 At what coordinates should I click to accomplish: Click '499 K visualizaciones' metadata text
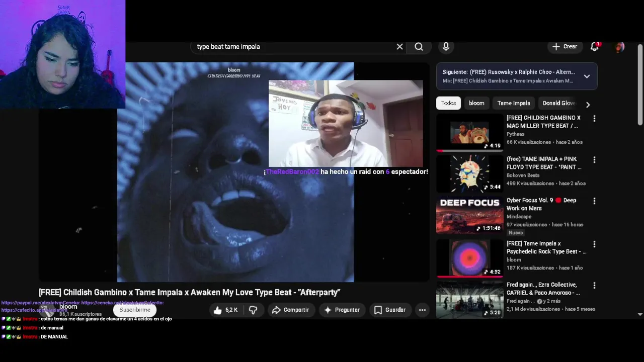pyautogui.click(x=530, y=184)
